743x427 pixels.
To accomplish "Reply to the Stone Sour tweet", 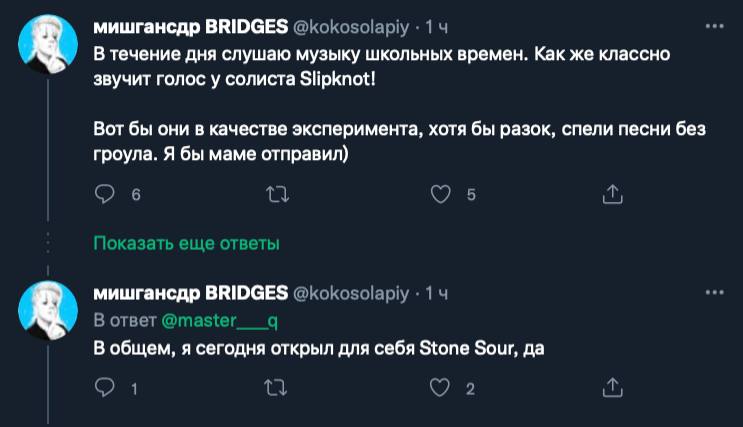I will pyautogui.click(x=105, y=387).
